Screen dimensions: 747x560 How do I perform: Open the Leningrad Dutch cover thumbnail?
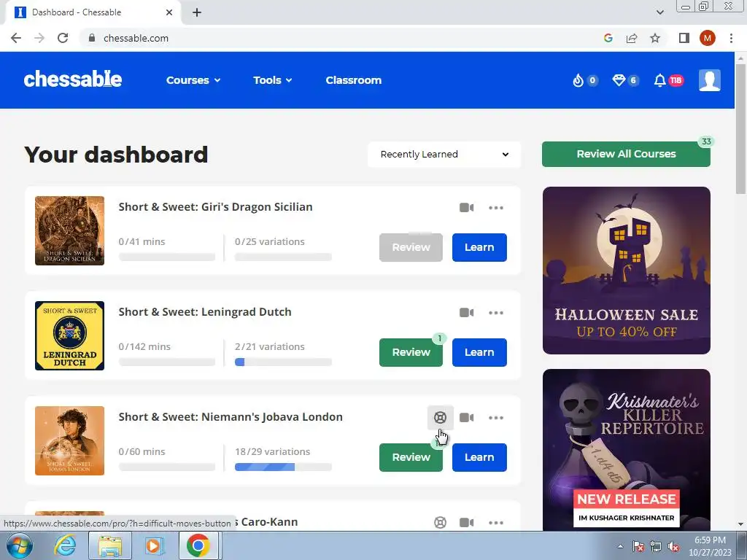[x=69, y=335]
